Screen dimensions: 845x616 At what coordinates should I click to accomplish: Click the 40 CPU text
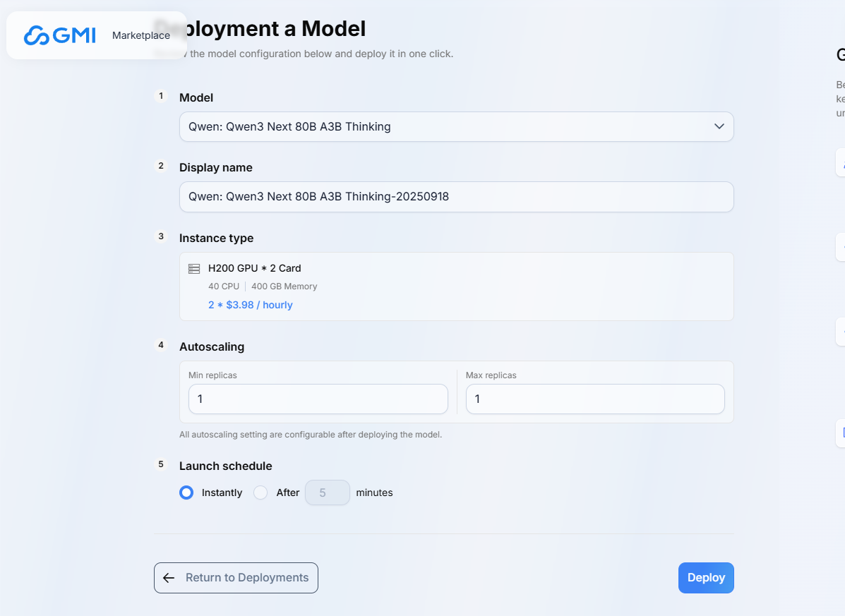[224, 286]
